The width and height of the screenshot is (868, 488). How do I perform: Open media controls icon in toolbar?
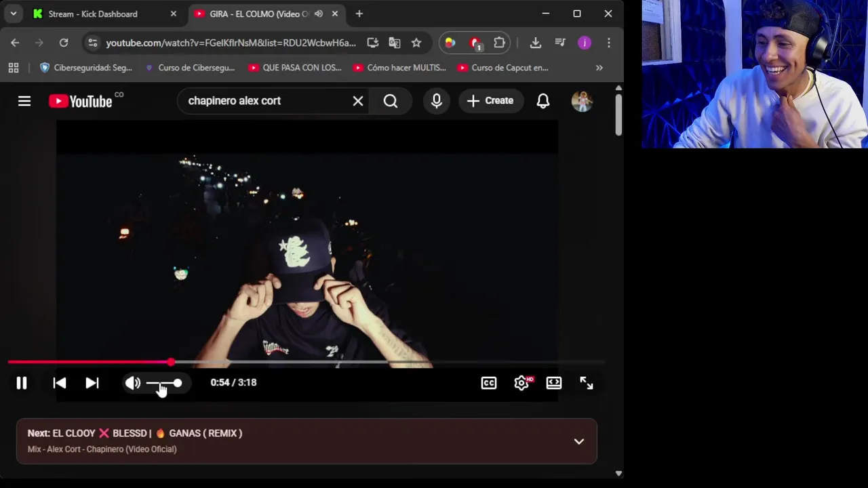point(560,43)
